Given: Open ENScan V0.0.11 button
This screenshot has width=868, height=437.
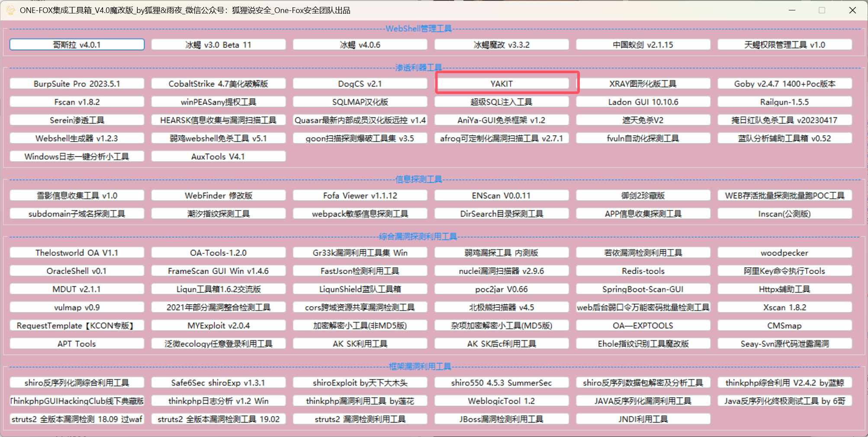Looking at the screenshot, I should (x=502, y=195).
